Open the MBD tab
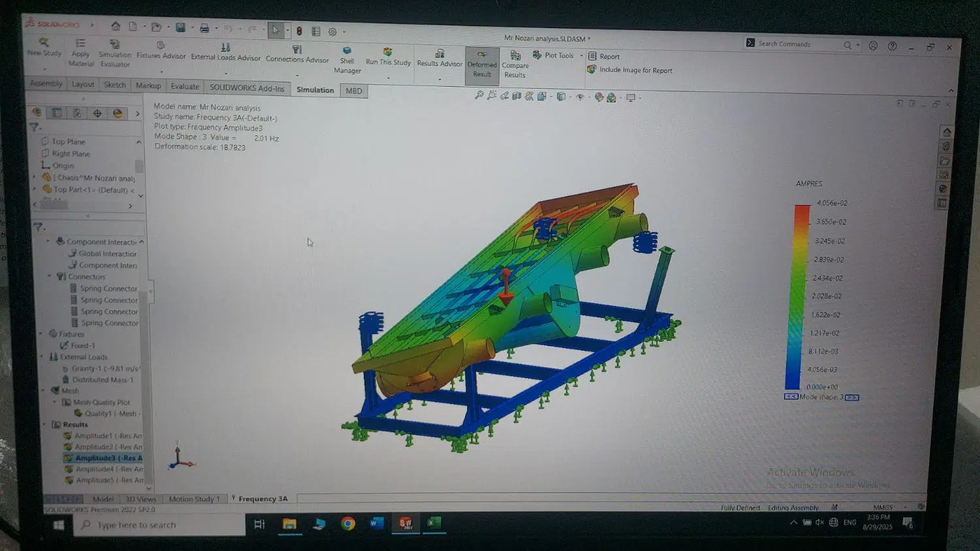Image resolution: width=980 pixels, height=551 pixels. [x=354, y=91]
